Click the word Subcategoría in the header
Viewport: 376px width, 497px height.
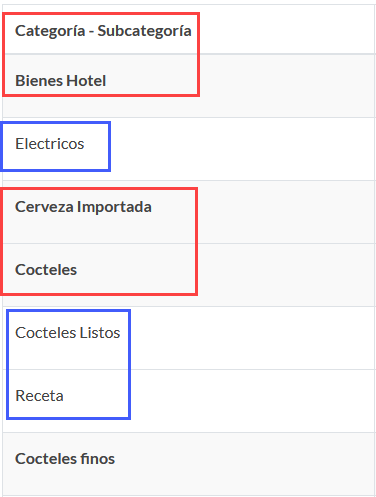coord(144,31)
